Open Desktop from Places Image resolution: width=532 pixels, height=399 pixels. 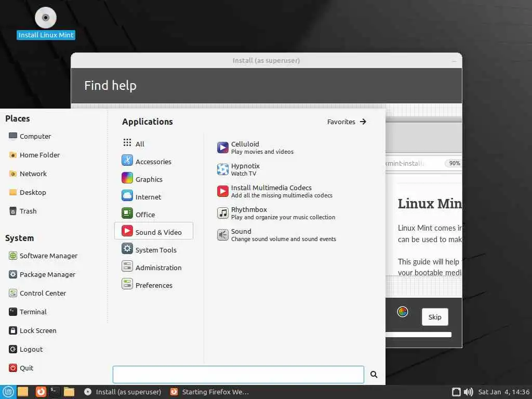28,192
